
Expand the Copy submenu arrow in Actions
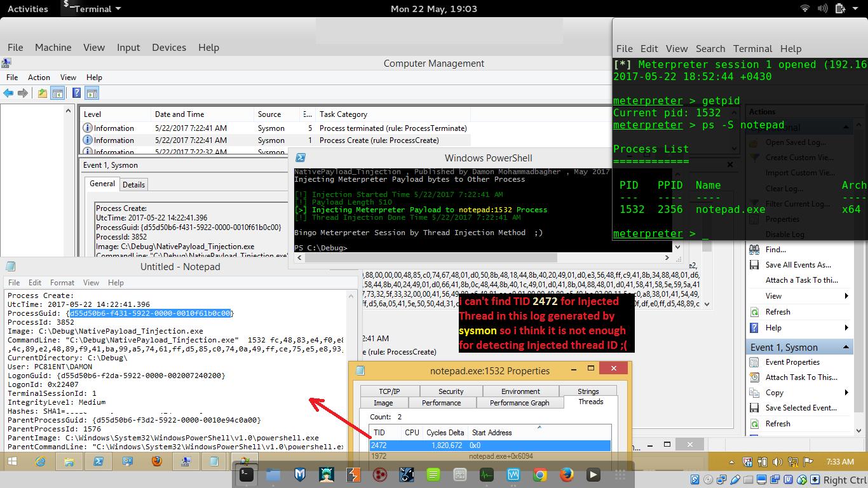tap(846, 393)
